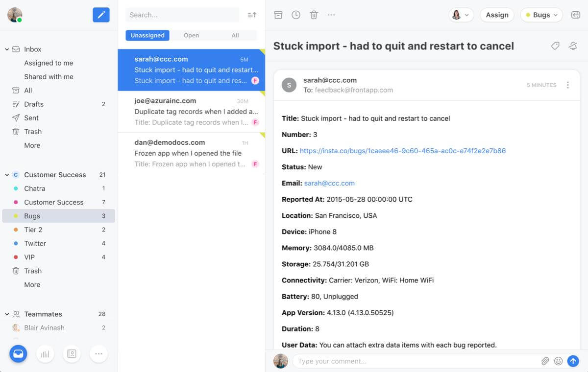This screenshot has height=372, width=588.
Task: Open the contacts icon in the bottom bar
Action: pos(72,353)
